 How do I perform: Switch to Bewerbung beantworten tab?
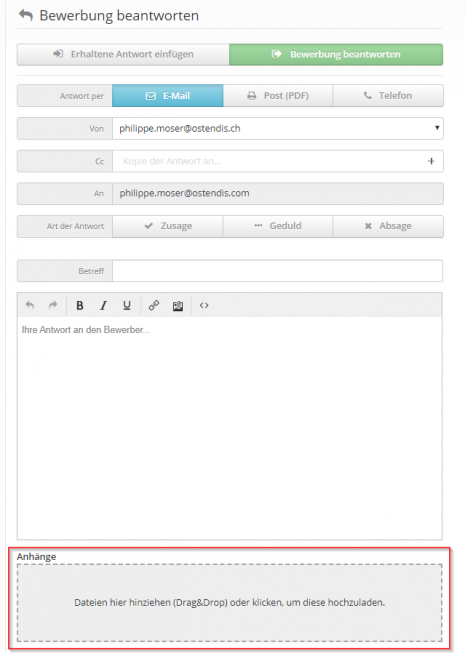[x=336, y=54]
